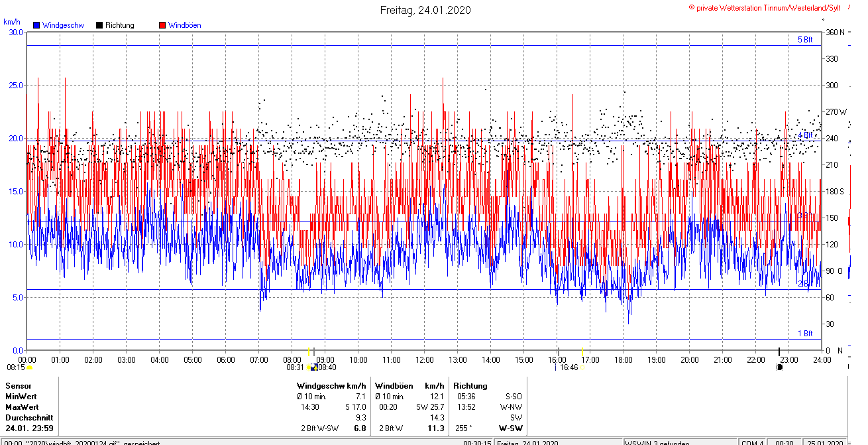
Task: Click the 30.0 value on the speed axis
Action: pyautogui.click(x=15, y=32)
